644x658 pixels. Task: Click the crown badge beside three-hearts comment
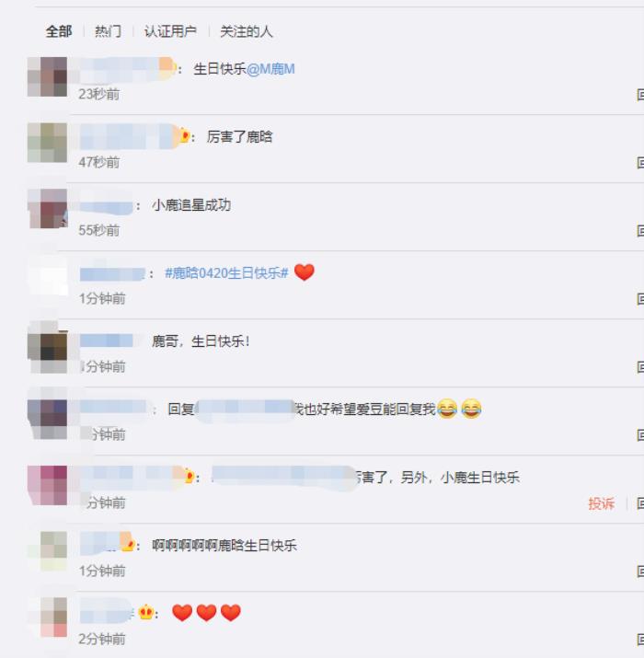coord(146,613)
